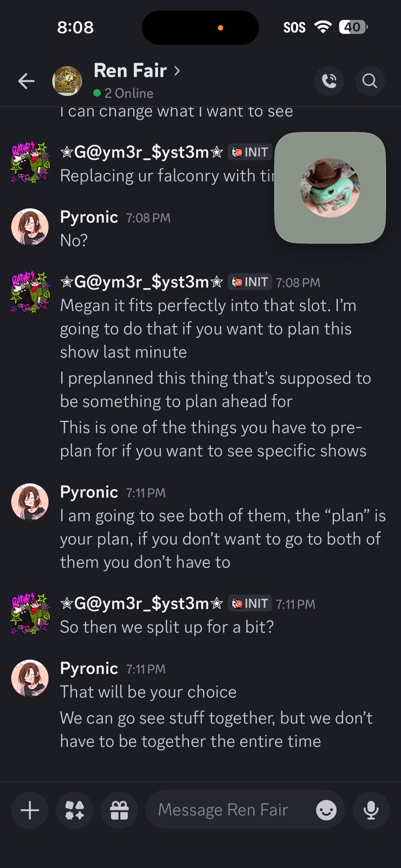Tap the Message Ren Fair input field
The height and width of the screenshot is (868, 401).
coord(229,810)
